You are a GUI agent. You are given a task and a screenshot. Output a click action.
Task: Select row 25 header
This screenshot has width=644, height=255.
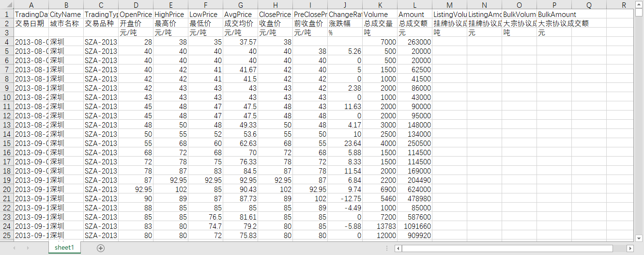7,235
